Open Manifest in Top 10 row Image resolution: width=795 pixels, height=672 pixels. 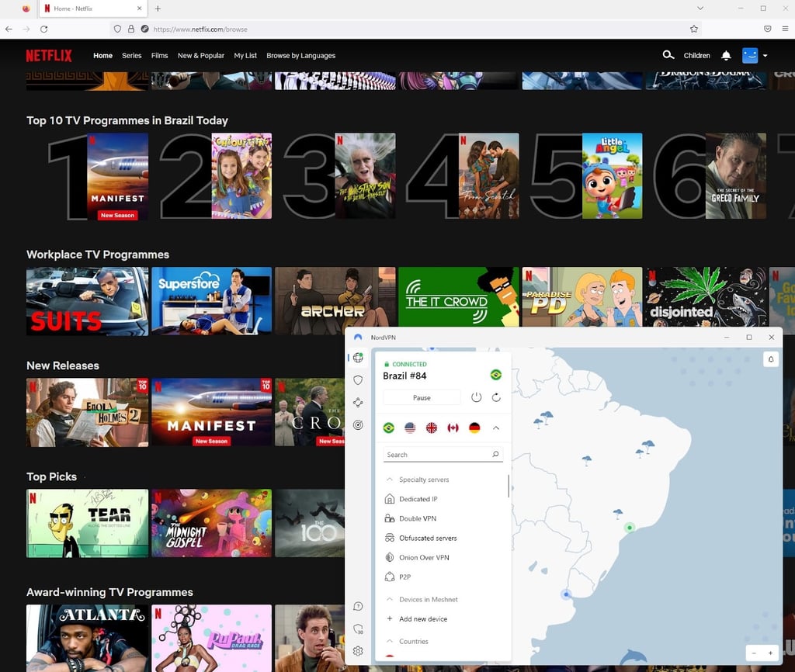point(118,176)
